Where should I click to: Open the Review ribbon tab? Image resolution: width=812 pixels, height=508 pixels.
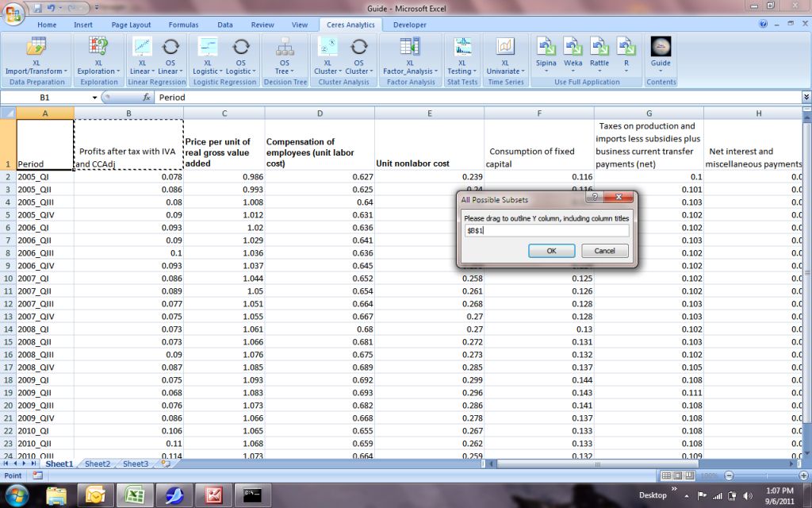(x=262, y=25)
